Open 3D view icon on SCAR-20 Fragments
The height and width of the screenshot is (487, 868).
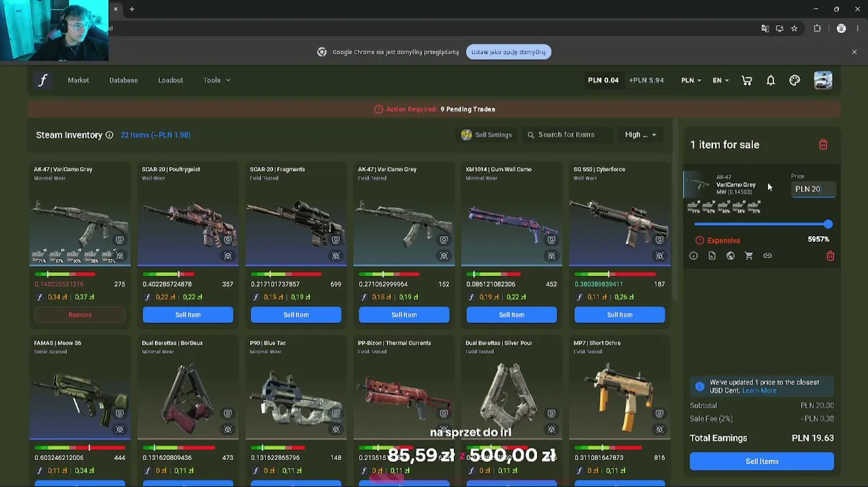click(x=336, y=256)
